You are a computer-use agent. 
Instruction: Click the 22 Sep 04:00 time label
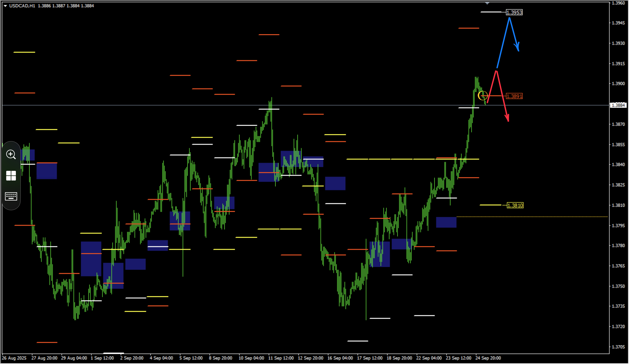(x=429, y=358)
